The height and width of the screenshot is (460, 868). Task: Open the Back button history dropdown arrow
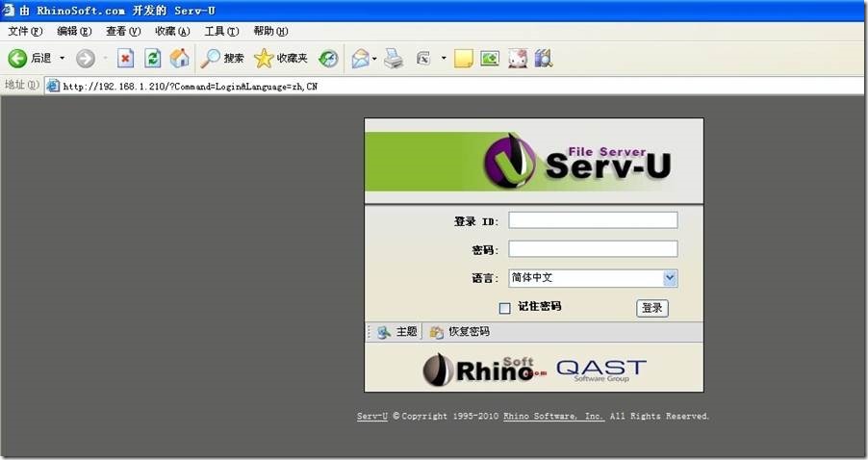tap(62, 58)
